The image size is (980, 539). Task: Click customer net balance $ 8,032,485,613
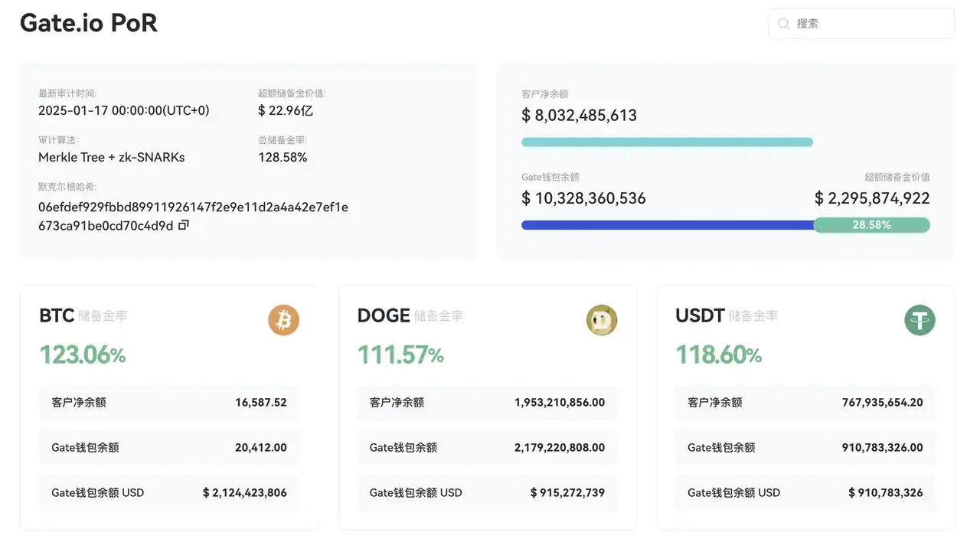tap(580, 116)
